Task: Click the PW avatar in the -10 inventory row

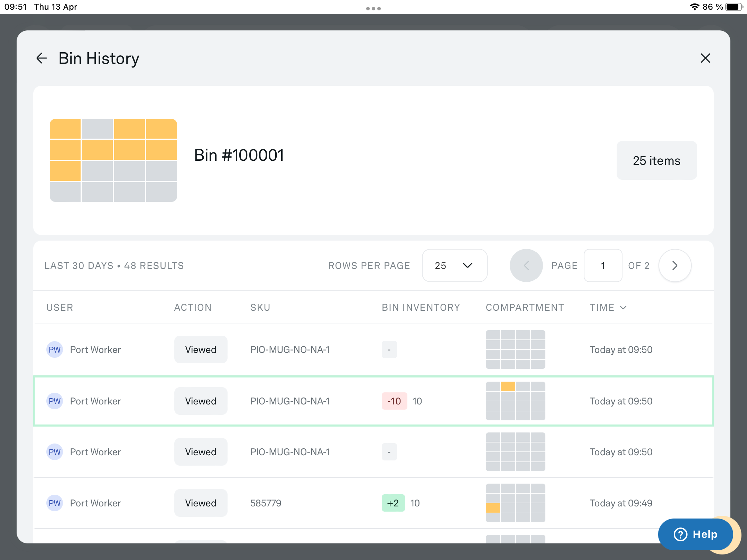Action: coord(55,401)
